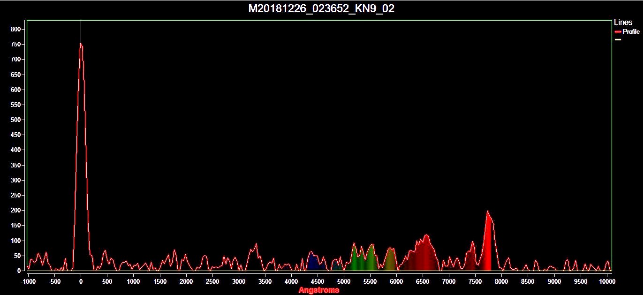Screen dimensions: 644x295
Task: Select the x-axis tick label "6500"
Action: pyautogui.click(x=423, y=281)
